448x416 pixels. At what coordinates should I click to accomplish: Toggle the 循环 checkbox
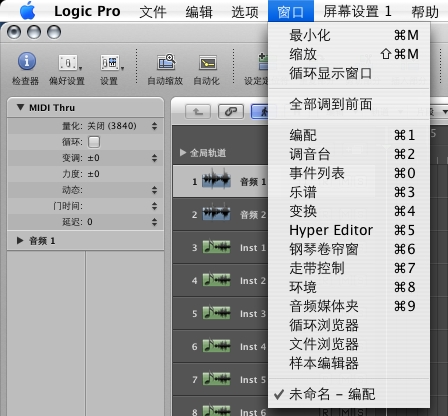click(94, 142)
